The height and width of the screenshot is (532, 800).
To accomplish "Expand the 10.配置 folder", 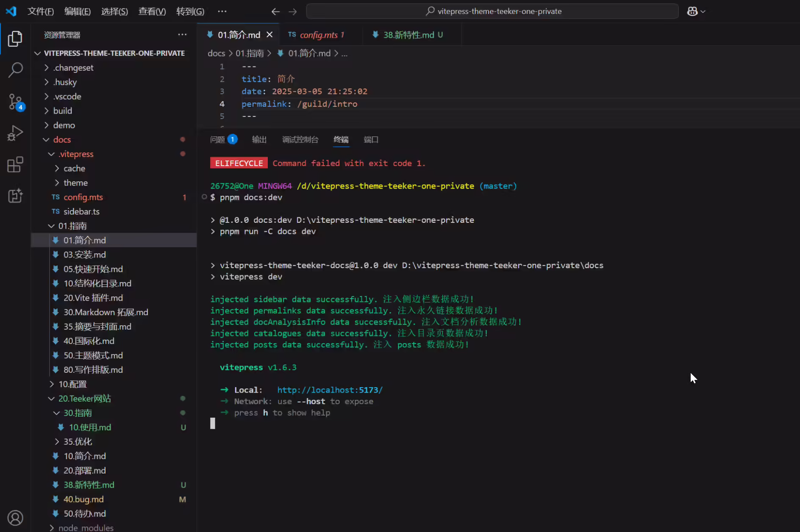I will pyautogui.click(x=114, y=384).
